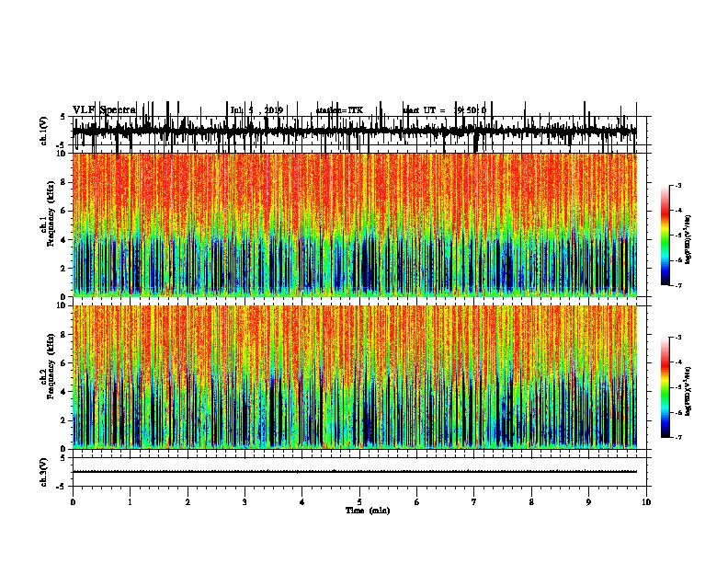Click the "ch.3(V)" axis label
The image size is (728, 563).
[x=44, y=472]
